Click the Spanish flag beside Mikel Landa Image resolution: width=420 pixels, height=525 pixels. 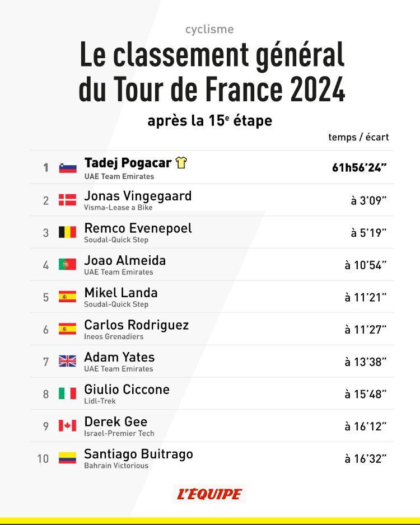pos(68,297)
